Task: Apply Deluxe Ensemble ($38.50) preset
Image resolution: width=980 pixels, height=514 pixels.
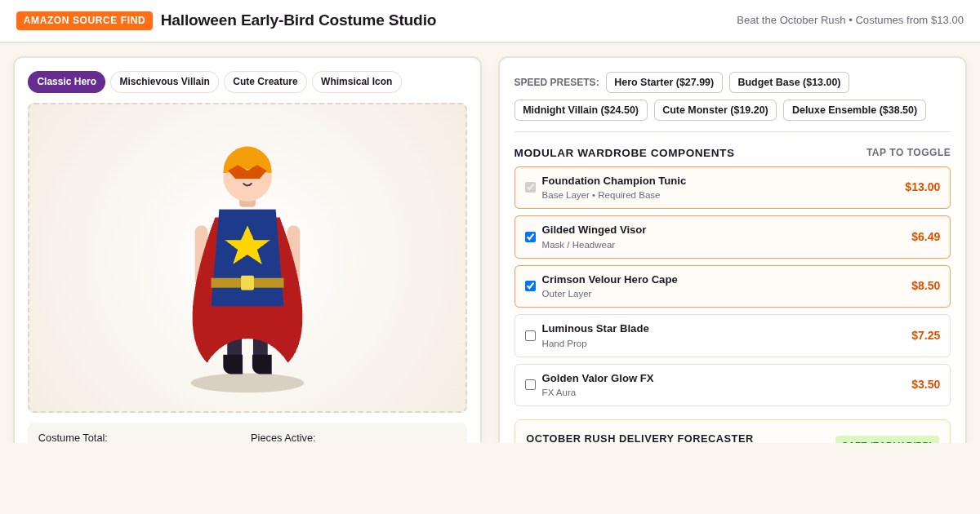Action: (854, 110)
